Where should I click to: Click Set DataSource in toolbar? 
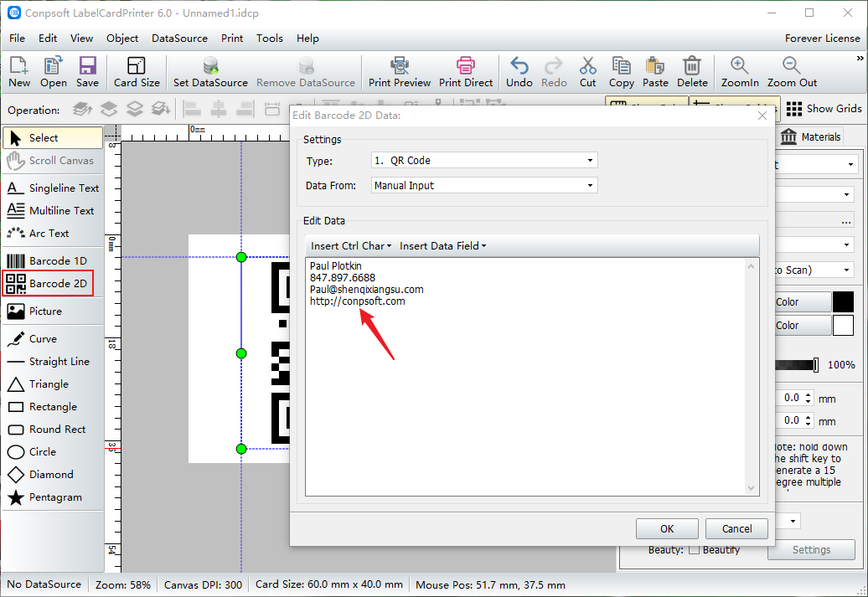coord(210,72)
